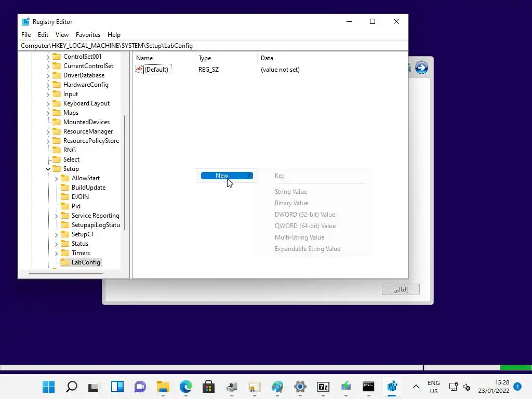532x399 pixels.
Task: Open the Favorites menu
Action: [x=88, y=35]
